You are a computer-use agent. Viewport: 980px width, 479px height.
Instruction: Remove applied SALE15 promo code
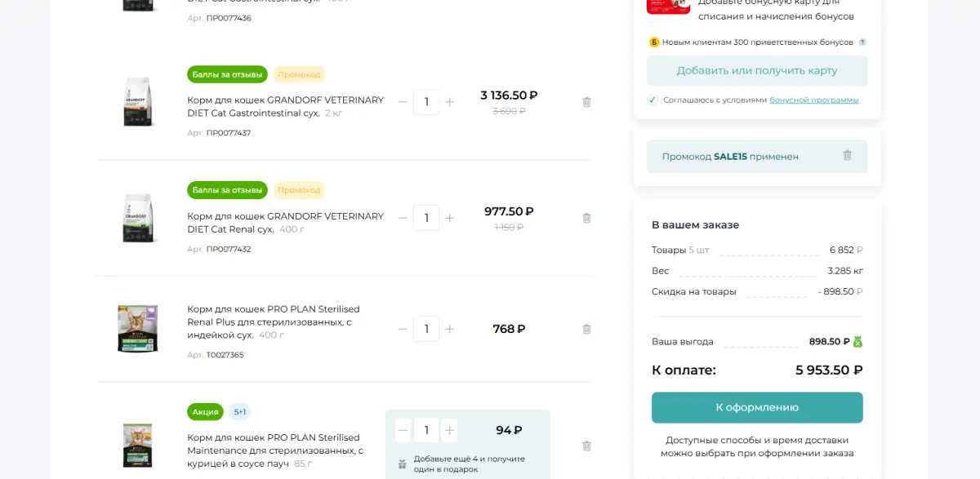click(847, 155)
